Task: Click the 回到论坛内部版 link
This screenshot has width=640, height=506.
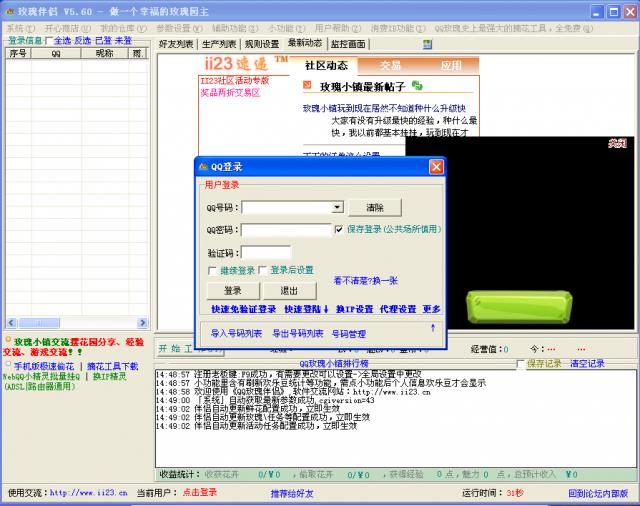Action: point(598,493)
